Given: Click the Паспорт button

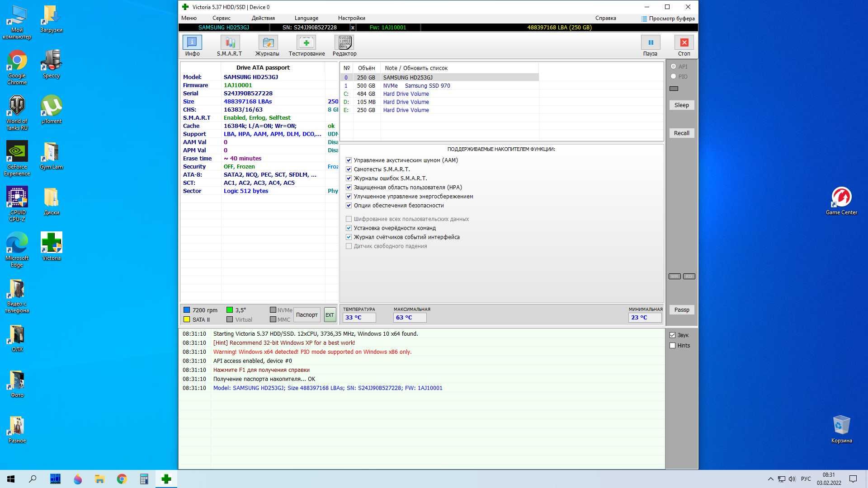Looking at the screenshot, I should click(x=307, y=315).
